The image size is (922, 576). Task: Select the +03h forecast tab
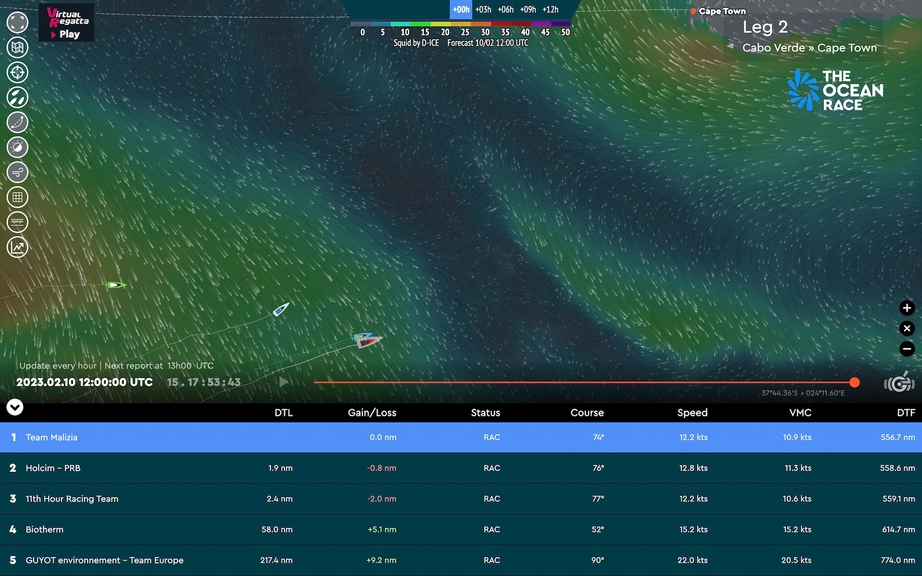pyautogui.click(x=483, y=9)
